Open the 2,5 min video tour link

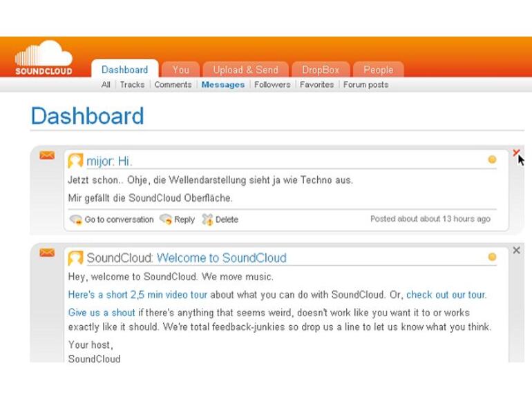[137, 295]
